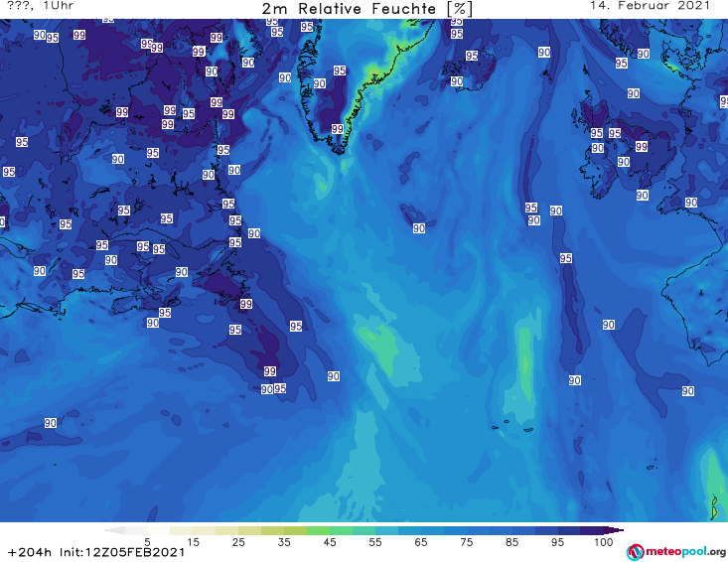Click the '+204h' forecast hour text
Image resolution: width=728 pixels, height=562 pixels.
point(30,552)
